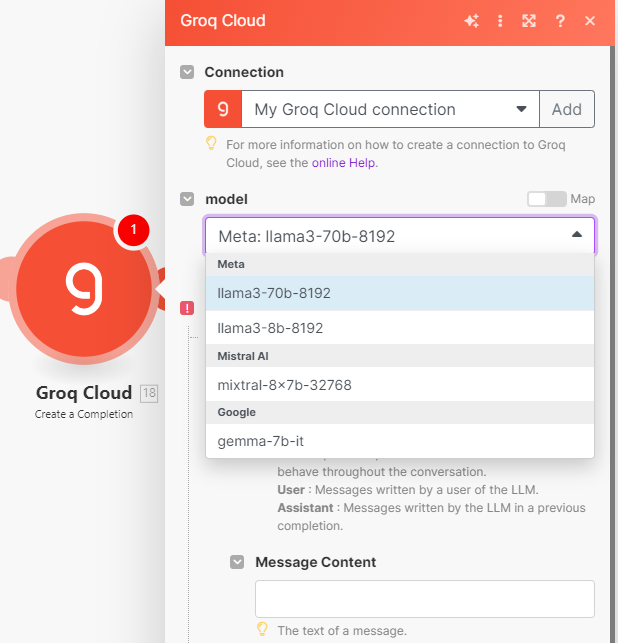Click the 'Mistral AI' group header
This screenshot has height=643, width=618.
(x=400, y=356)
